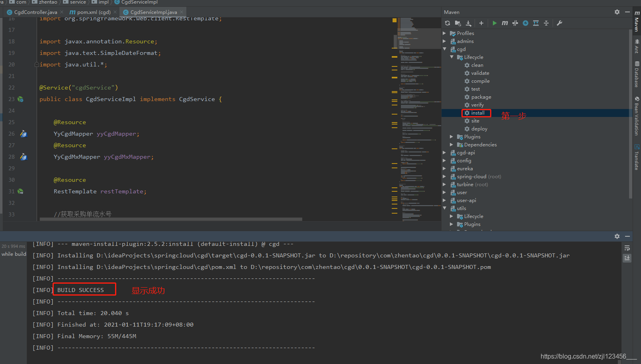Click Spring bean gutter icon line 23
This screenshot has width=641, height=364.
pos(20,99)
